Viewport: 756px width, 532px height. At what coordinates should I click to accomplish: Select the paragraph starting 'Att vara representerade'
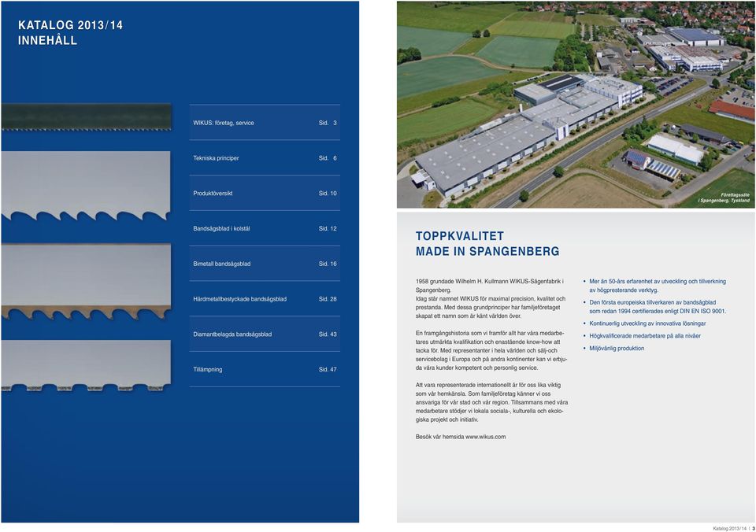[x=491, y=402]
